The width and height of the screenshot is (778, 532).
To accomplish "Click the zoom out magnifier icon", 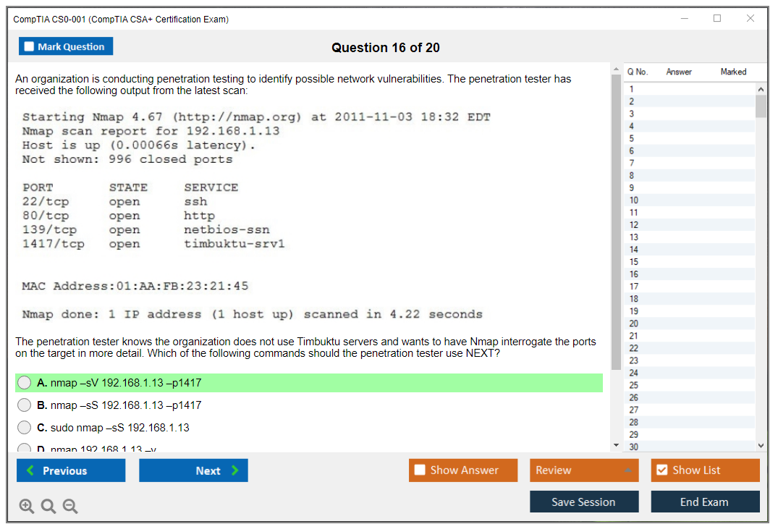I will [70, 507].
